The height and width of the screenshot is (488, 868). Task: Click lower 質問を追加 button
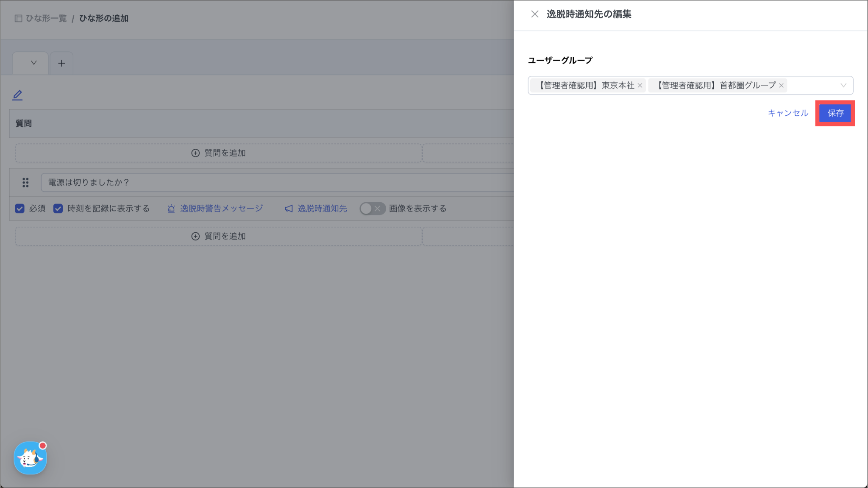(x=219, y=236)
